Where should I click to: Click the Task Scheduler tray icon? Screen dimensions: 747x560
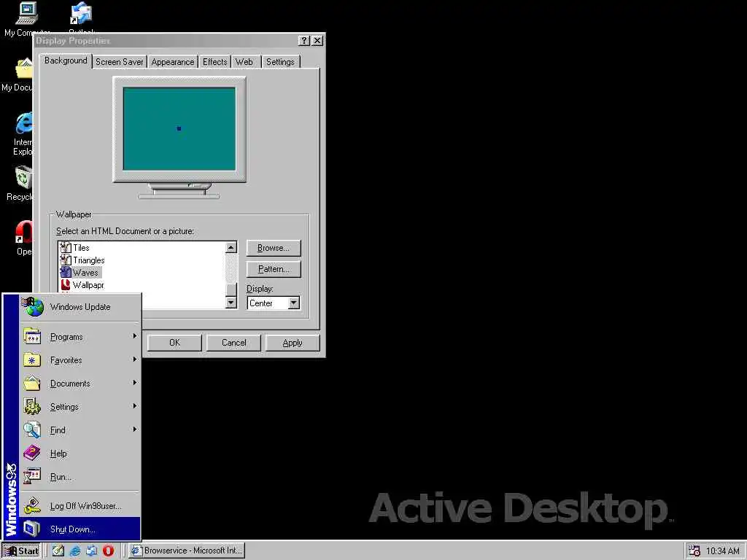click(694, 551)
